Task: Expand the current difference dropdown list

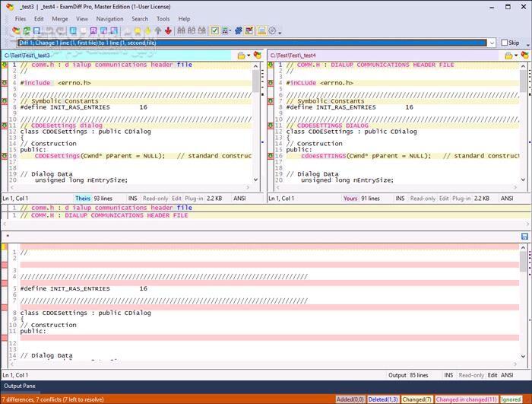Action: 492,43
